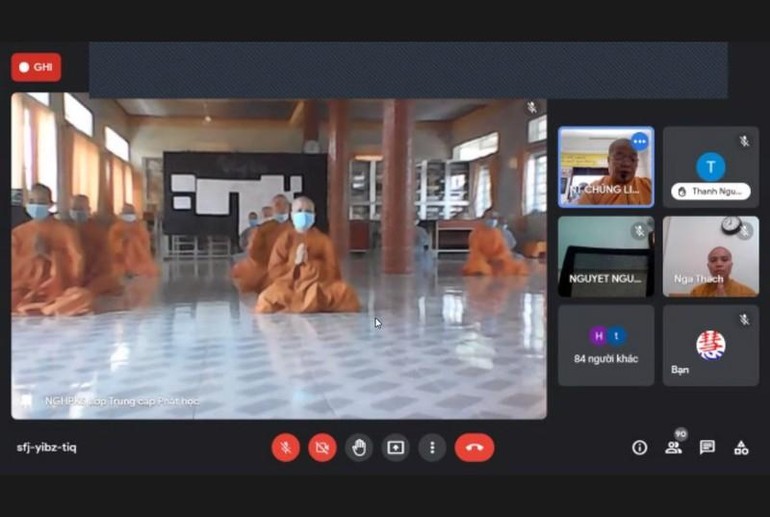Open the chat panel
770x517 pixels.
(x=707, y=448)
